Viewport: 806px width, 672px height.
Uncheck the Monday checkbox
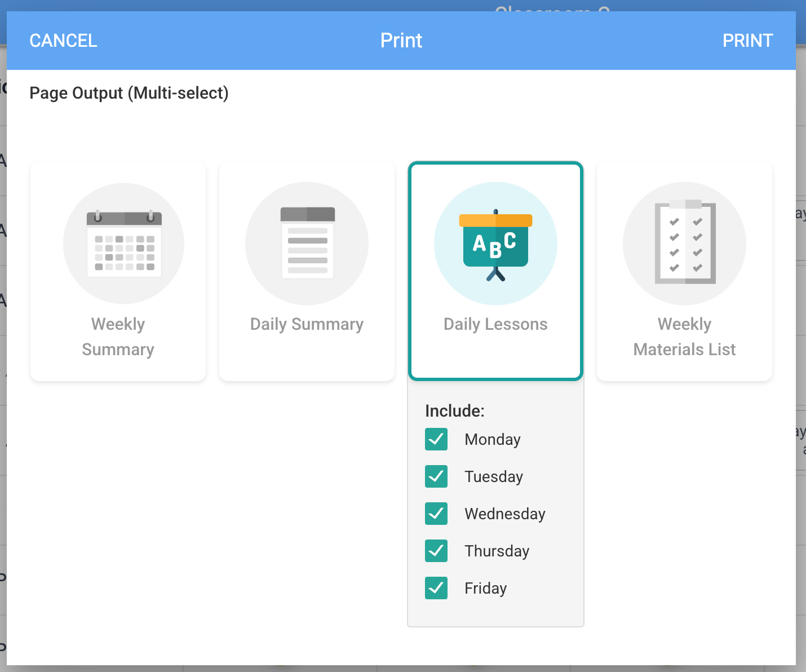(436, 439)
